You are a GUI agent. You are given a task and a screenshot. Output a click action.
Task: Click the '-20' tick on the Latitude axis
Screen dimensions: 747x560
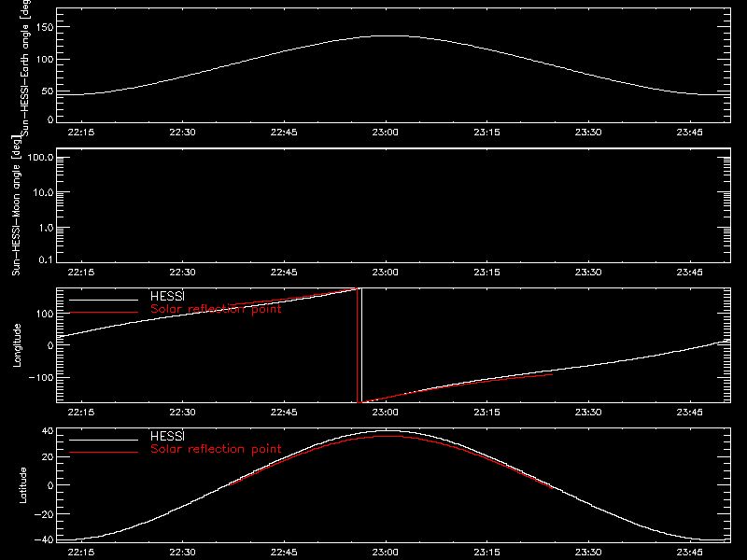point(44,514)
